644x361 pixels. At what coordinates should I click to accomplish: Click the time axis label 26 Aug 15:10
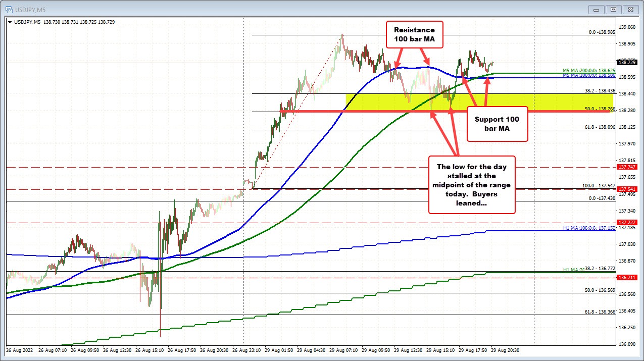click(x=150, y=349)
